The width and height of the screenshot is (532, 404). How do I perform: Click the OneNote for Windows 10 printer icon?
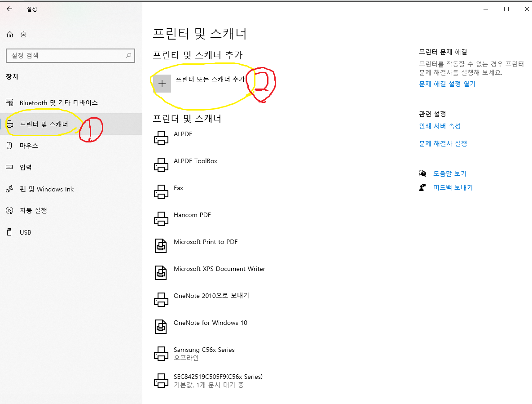coord(161,327)
